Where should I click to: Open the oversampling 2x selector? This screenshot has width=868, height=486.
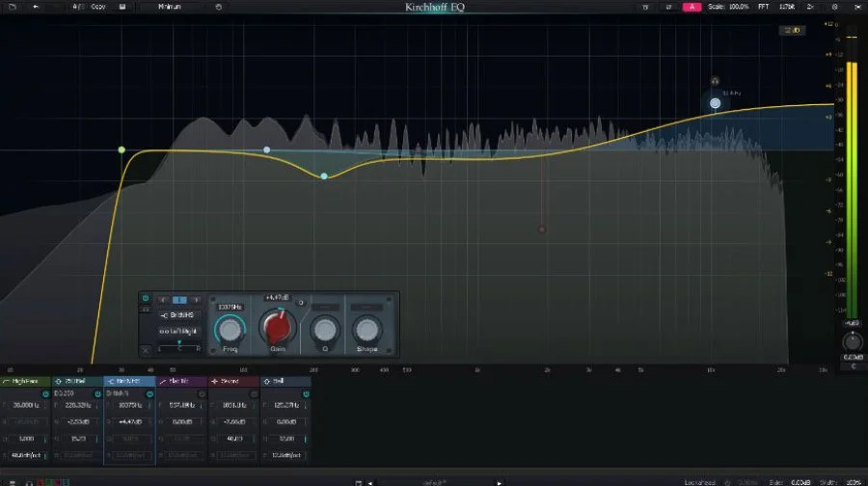click(x=810, y=7)
